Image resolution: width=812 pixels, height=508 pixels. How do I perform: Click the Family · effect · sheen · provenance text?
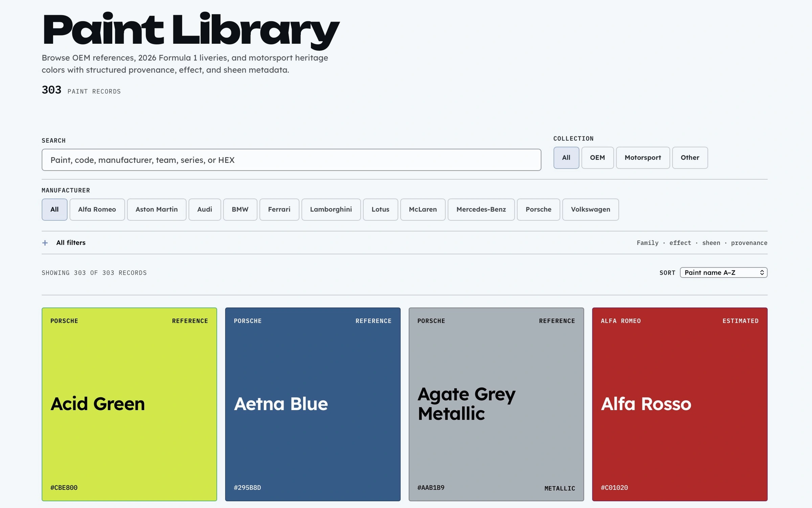702,243
